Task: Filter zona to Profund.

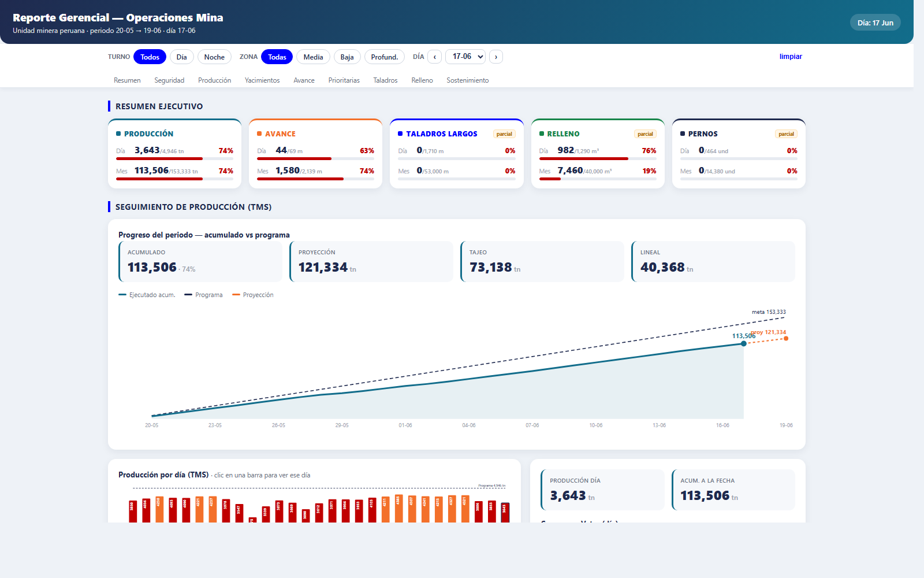Action: click(x=385, y=57)
